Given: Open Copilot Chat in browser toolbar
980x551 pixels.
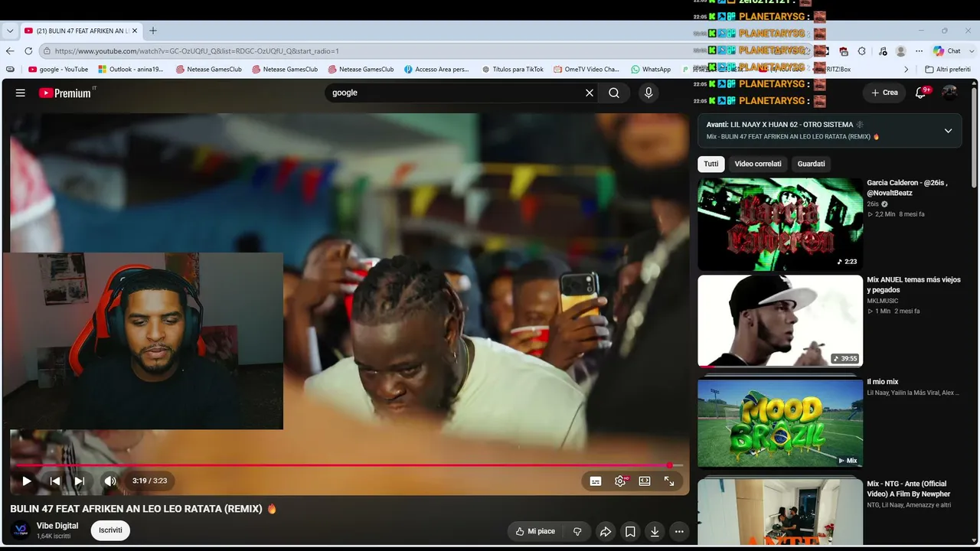Looking at the screenshot, I should 946,51.
